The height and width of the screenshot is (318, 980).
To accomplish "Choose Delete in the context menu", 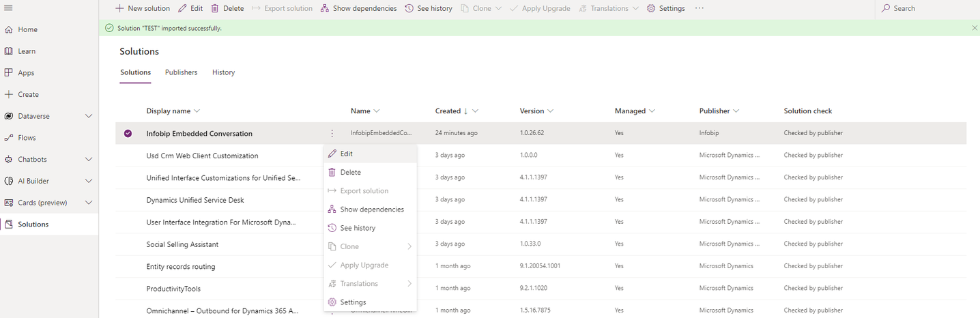I will point(370,172).
